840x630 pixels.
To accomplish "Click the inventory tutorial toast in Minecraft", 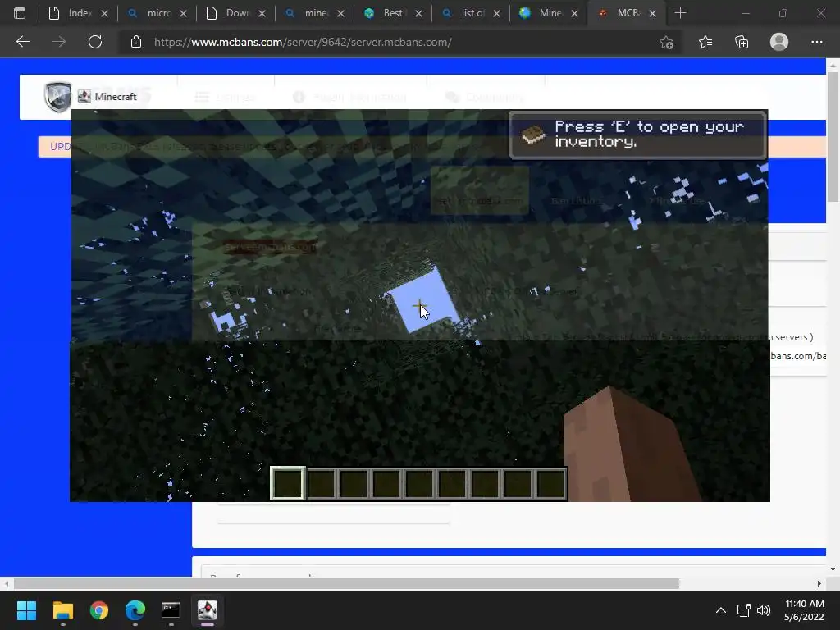I will tap(637, 135).
